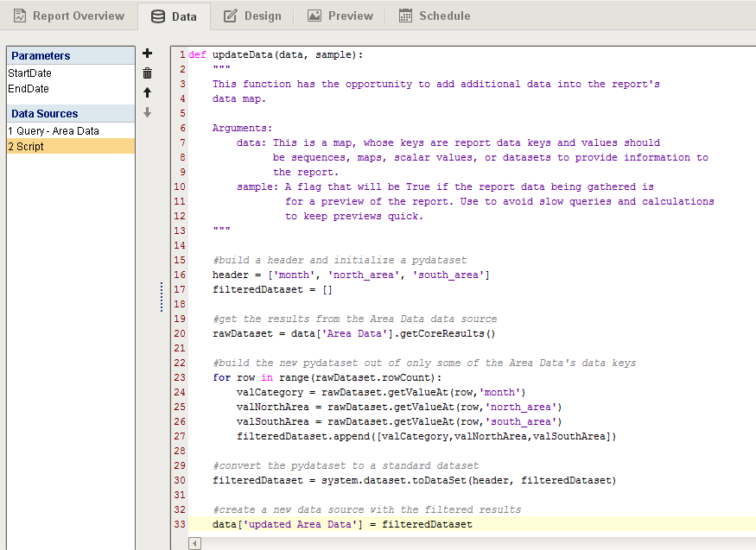
Task: Click the add data source plus icon
Action: (147, 54)
